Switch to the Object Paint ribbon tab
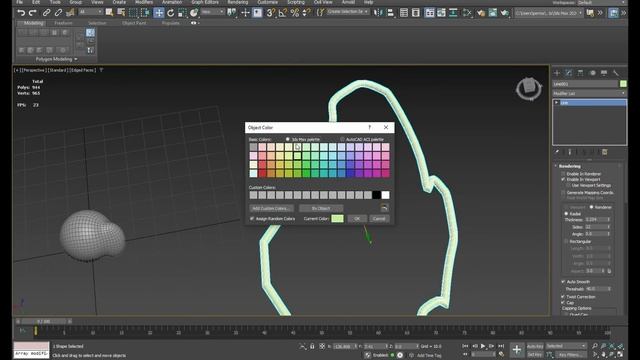This screenshot has height=360, width=640. tap(134, 23)
